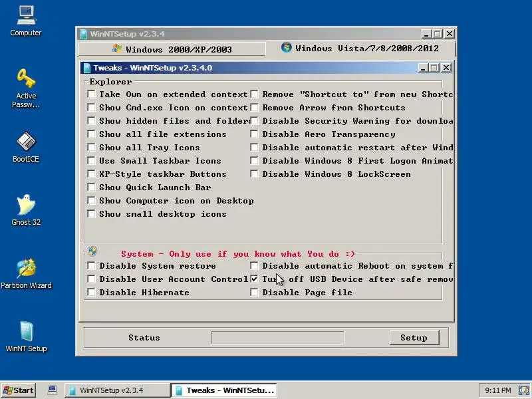Close the Tweaks window
532x399 pixels.
pyautogui.click(x=446, y=68)
